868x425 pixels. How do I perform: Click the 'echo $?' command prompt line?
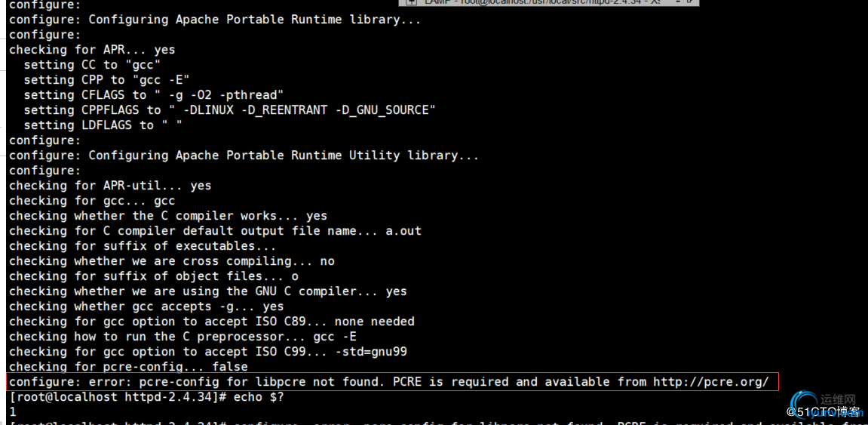(147, 397)
